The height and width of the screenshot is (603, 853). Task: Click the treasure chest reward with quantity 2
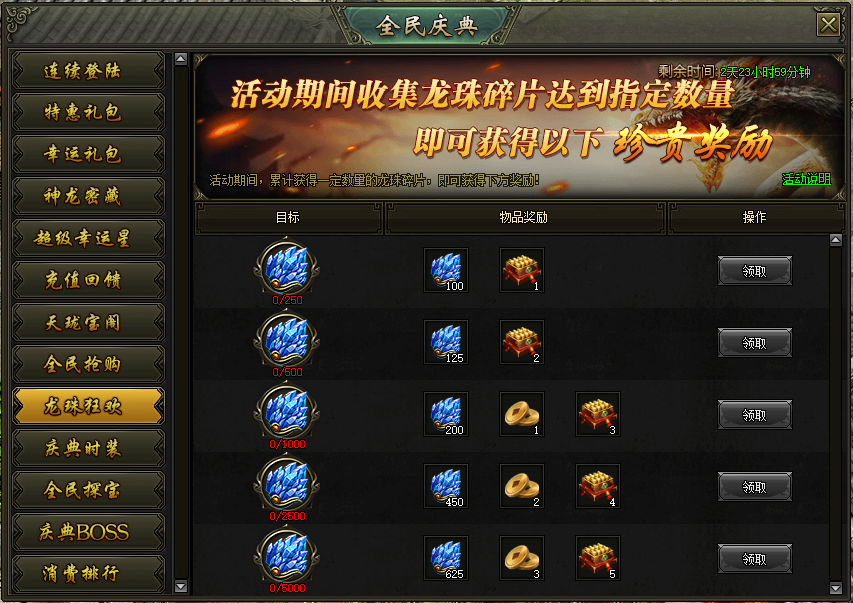[x=522, y=342]
